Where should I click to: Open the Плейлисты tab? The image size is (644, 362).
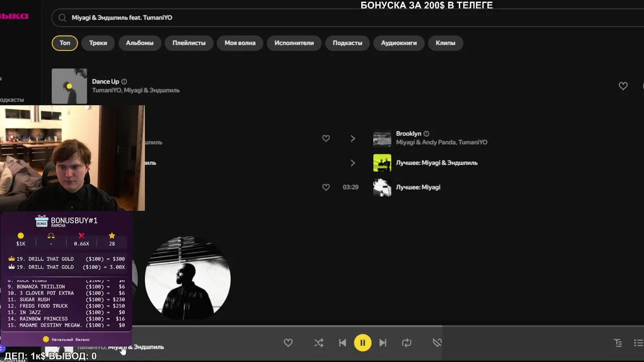tap(189, 43)
